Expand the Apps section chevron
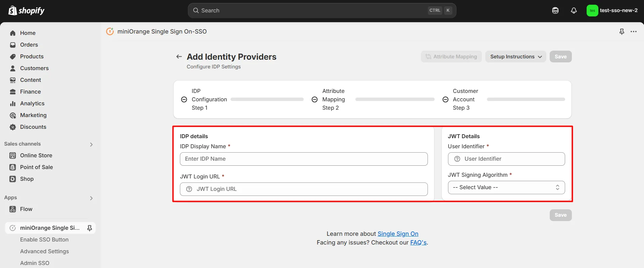Viewport: 644px width, 268px height. 91,198
